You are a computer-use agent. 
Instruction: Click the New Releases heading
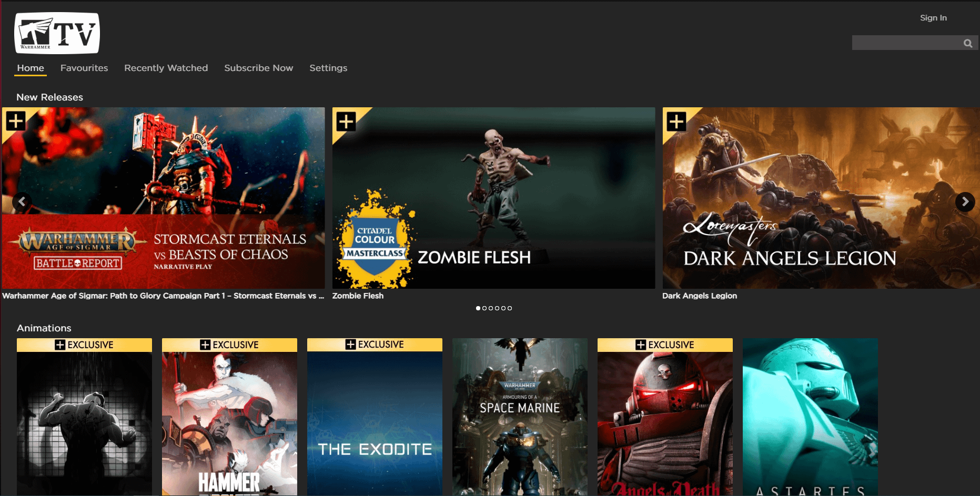point(49,97)
